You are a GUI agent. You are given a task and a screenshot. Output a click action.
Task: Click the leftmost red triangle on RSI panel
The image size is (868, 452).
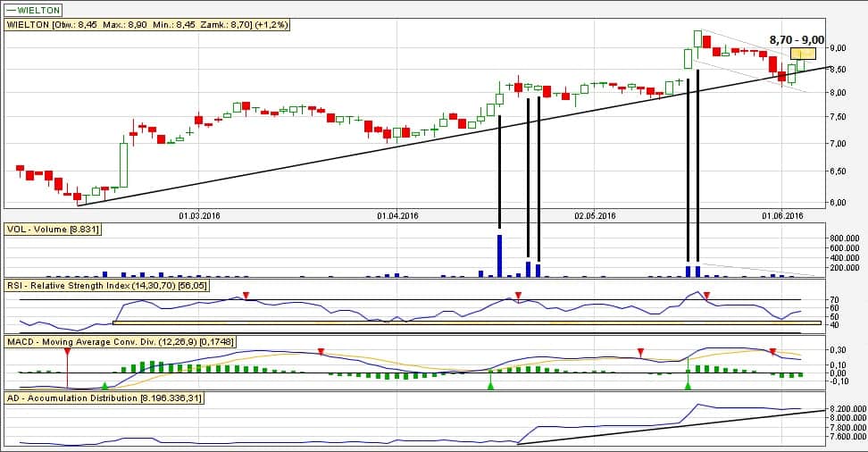click(x=246, y=296)
